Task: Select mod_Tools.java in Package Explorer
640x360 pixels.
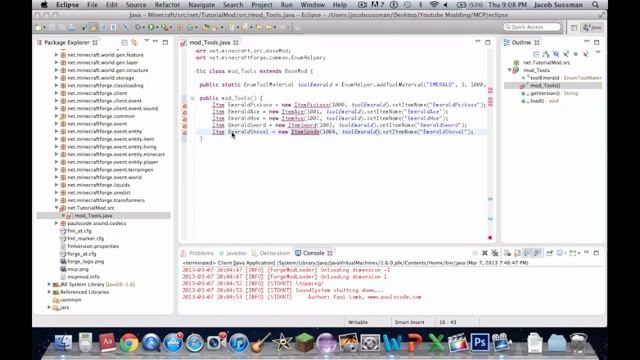Action: 93,216
